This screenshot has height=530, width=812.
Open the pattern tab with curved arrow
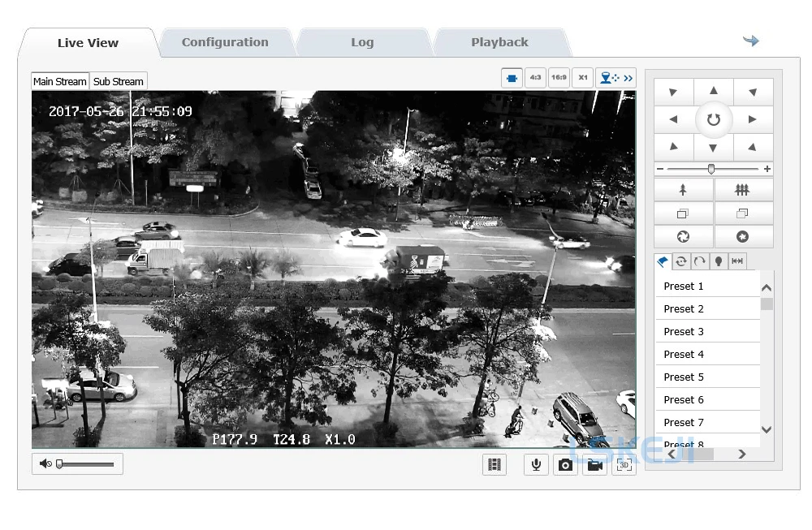pos(700,261)
